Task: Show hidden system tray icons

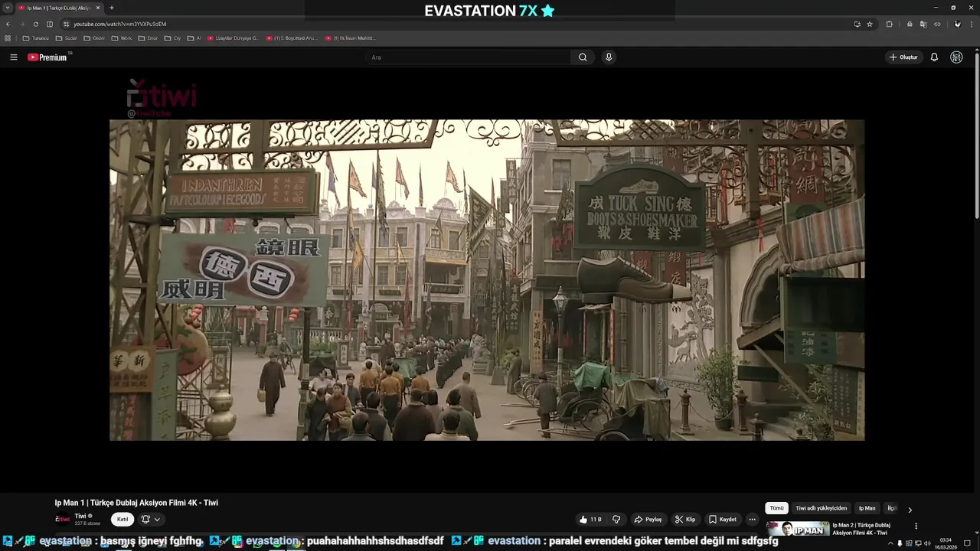Action: click(890, 543)
